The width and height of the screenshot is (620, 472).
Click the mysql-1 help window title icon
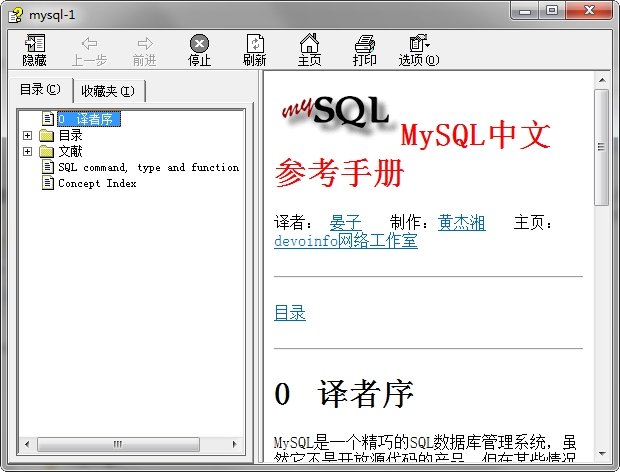coord(16,15)
